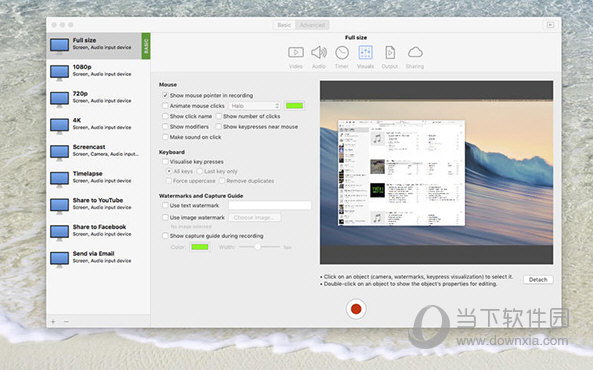Click the Detach button
Viewport: 593px width, 370px height.
(538, 280)
